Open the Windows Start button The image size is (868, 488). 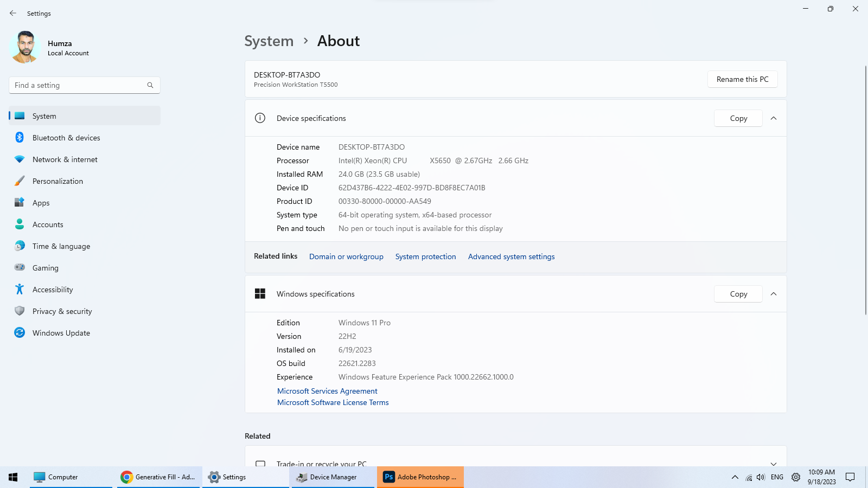[x=13, y=477]
